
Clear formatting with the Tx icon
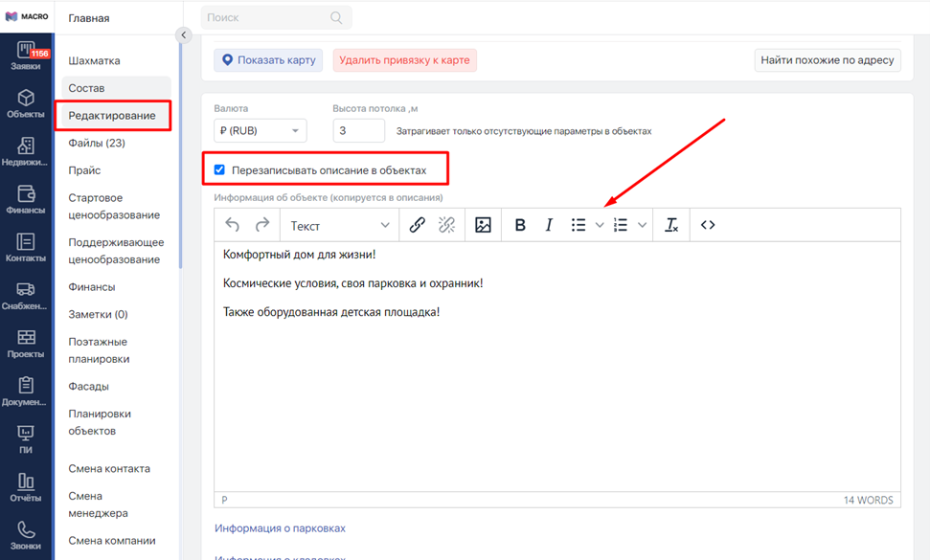click(x=671, y=225)
